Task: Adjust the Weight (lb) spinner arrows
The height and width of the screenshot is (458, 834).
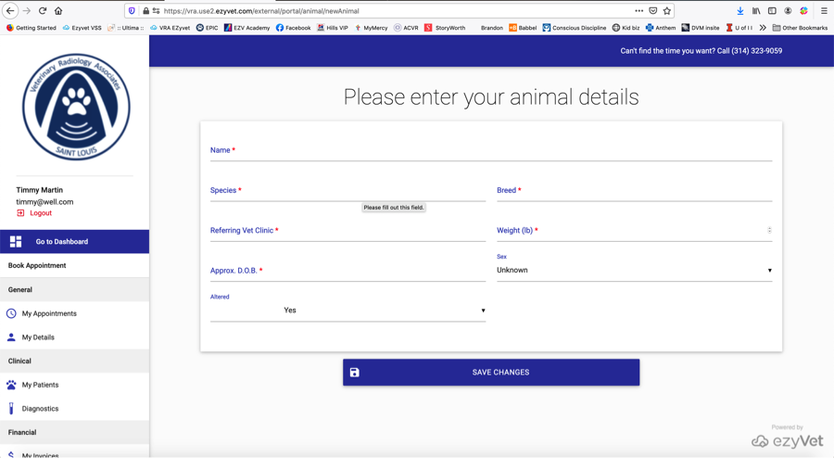Action: tap(769, 230)
